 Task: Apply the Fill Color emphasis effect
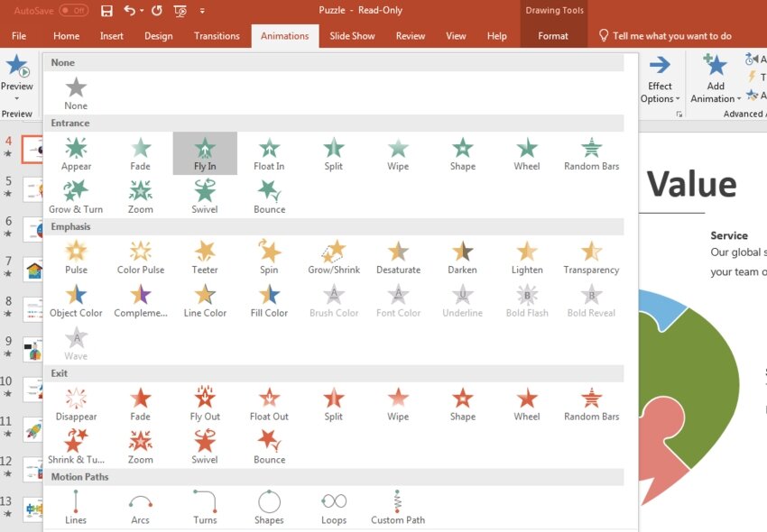click(269, 299)
